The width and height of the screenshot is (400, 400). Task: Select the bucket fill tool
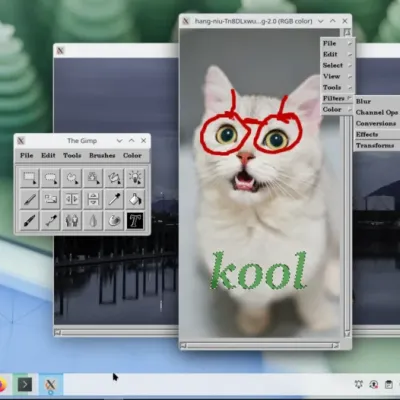(135, 199)
